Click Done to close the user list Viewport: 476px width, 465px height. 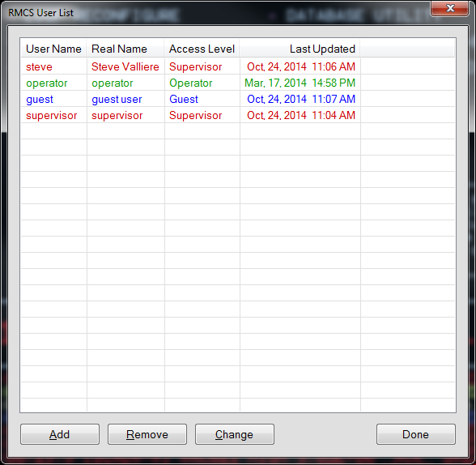coord(416,434)
